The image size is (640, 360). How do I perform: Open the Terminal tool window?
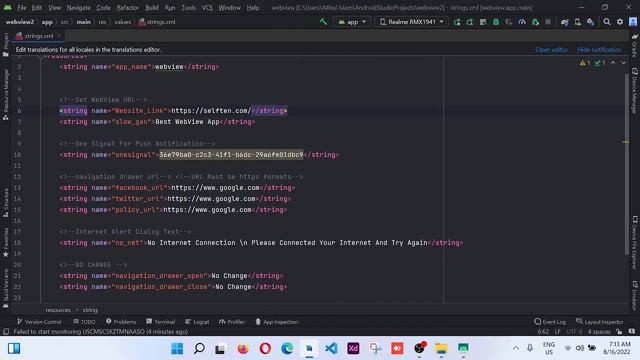(160, 322)
